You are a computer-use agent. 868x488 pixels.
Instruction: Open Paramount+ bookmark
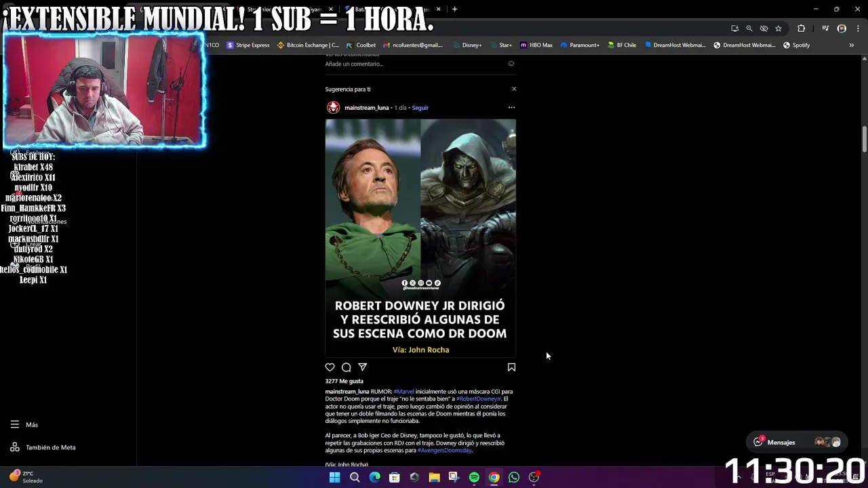coord(580,45)
